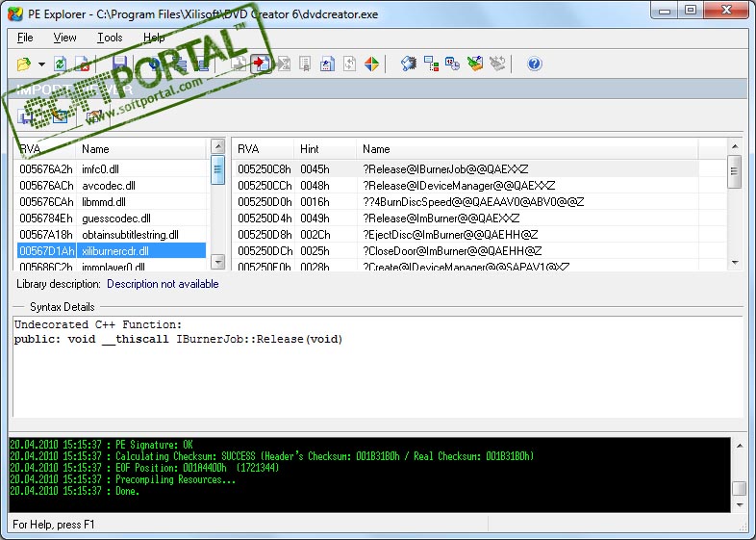Open the View menu
This screenshot has width=756, height=540.
pyautogui.click(x=64, y=38)
